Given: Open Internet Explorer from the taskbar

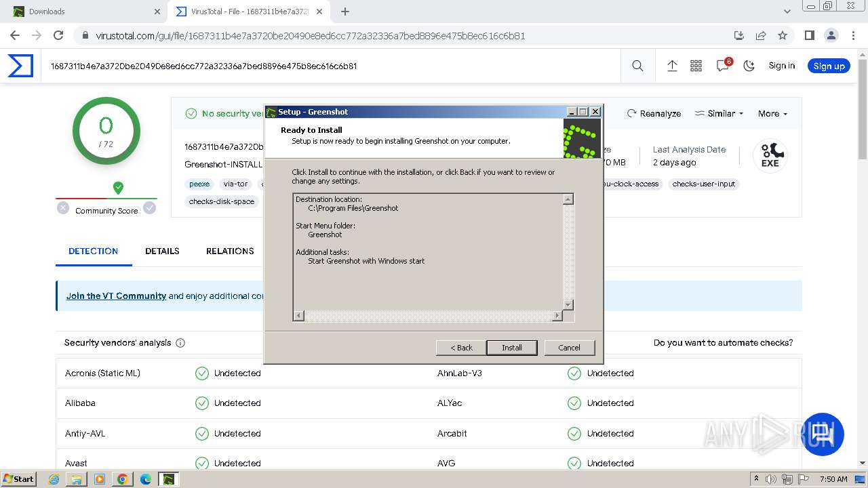Looking at the screenshot, I should 54,479.
